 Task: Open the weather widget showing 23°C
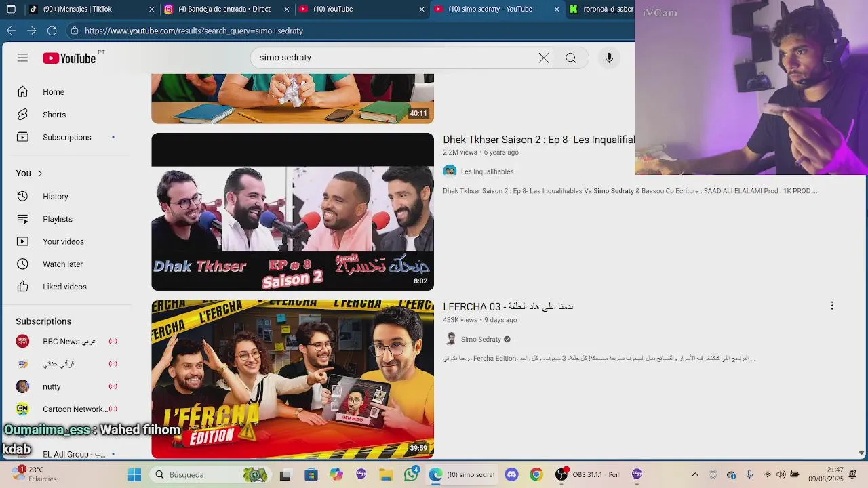(34, 474)
